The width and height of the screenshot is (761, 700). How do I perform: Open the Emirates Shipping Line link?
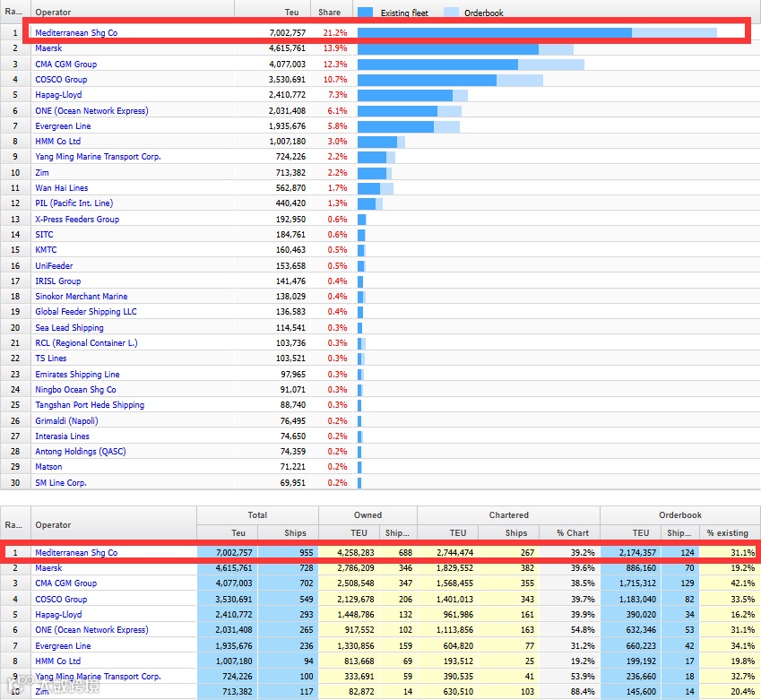77,375
